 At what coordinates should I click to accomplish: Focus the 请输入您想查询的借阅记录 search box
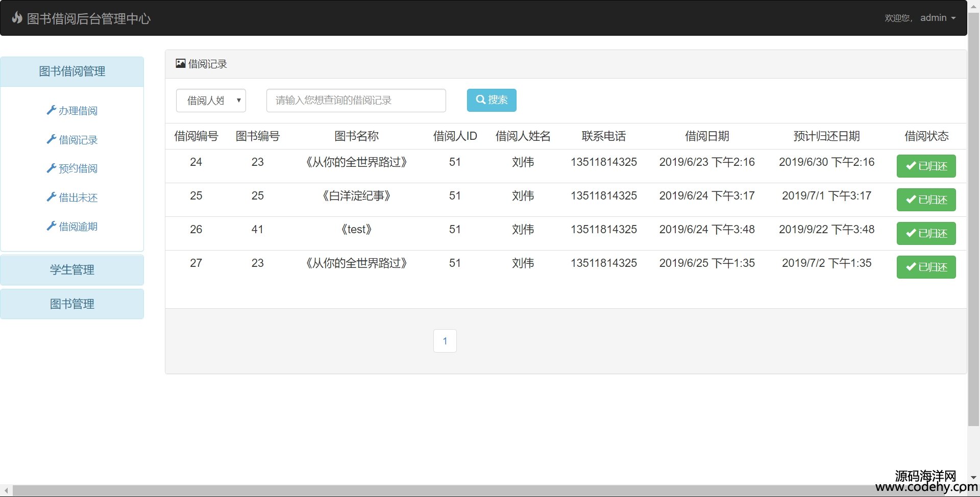(x=356, y=101)
